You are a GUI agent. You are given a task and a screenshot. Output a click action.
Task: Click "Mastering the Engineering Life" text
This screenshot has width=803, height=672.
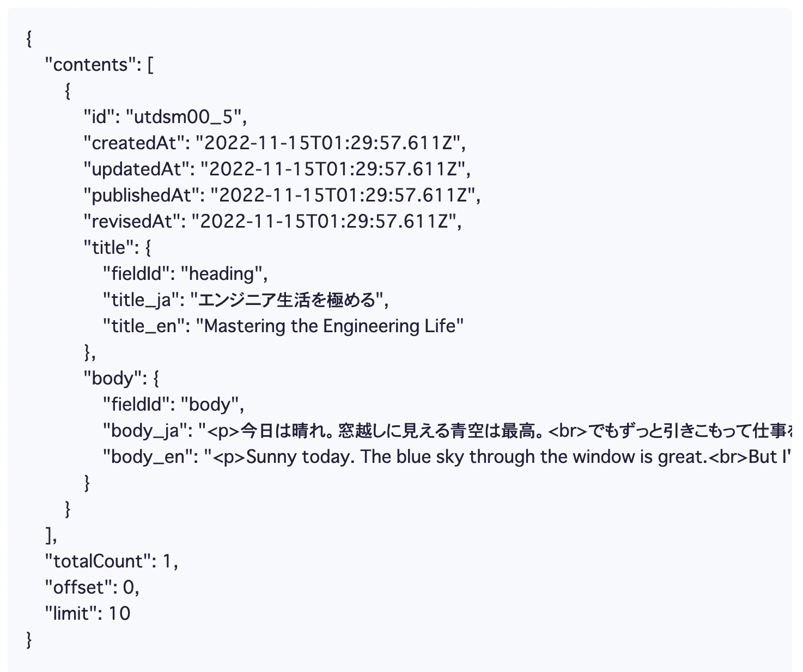330,326
